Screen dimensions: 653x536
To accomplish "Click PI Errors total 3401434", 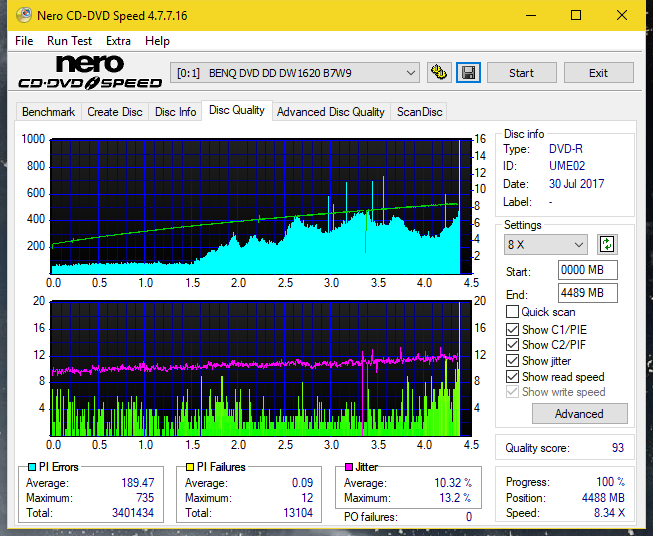I will (x=133, y=513).
